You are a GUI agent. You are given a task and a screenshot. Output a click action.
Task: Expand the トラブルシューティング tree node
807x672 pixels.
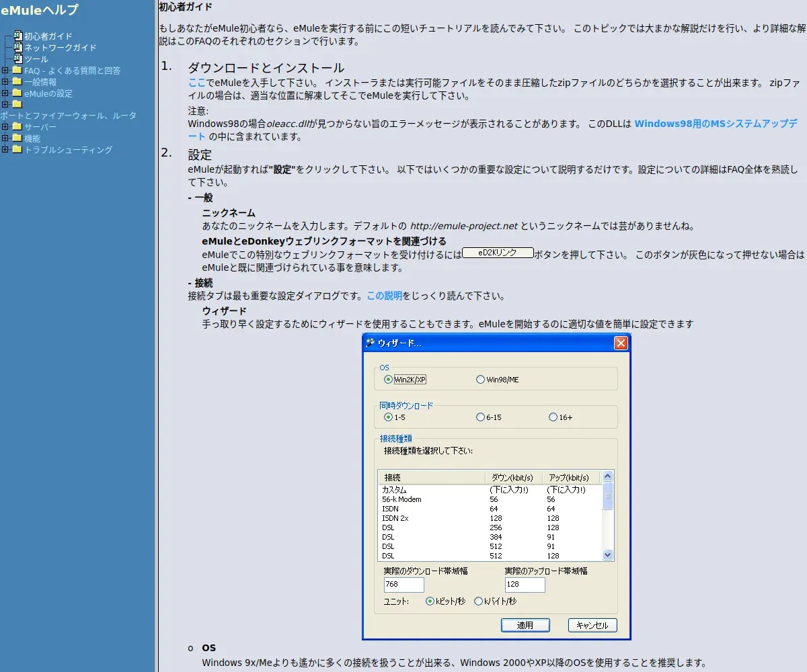point(5,150)
